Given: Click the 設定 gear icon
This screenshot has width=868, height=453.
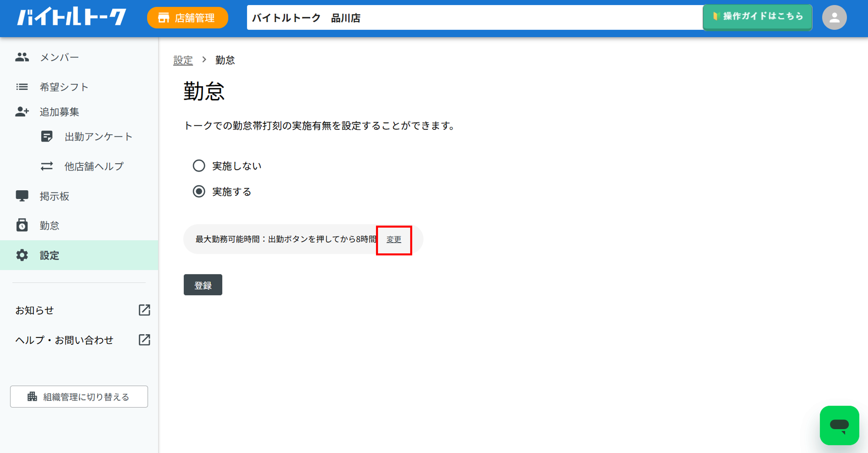Looking at the screenshot, I should (x=22, y=255).
